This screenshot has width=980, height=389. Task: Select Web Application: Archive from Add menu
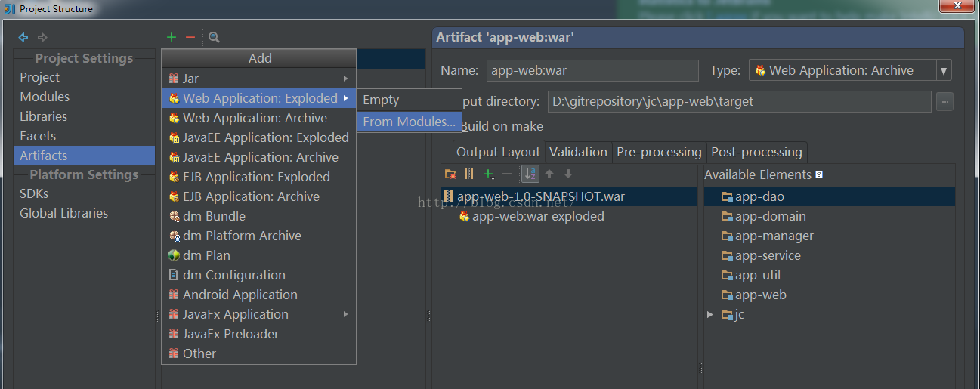255,118
